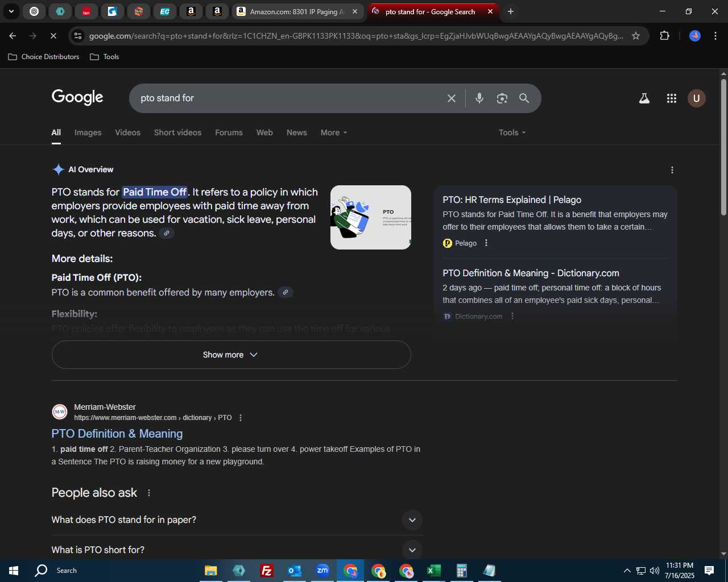
Task: Click link chip after 'or other reasons.'
Action: point(167,233)
